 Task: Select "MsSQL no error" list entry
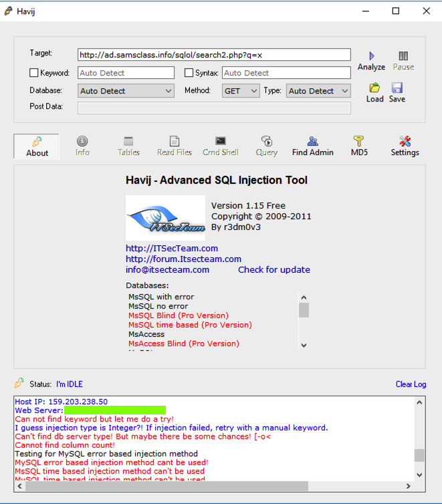coord(158,306)
